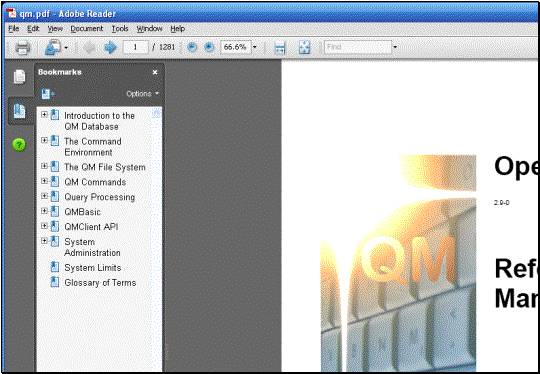Open the System Limits bookmark

[93, 268]
